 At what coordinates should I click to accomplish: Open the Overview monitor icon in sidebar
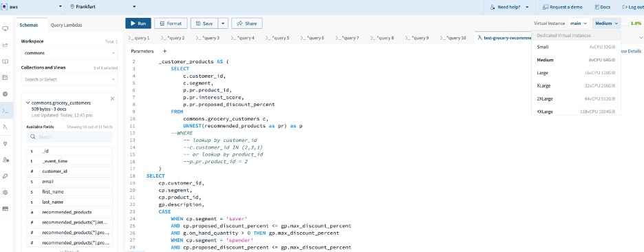6,29
